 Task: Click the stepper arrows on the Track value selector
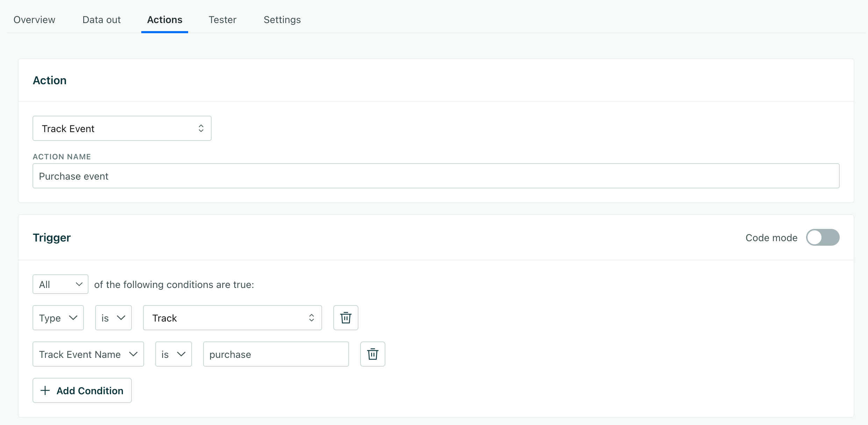point(311,318)
